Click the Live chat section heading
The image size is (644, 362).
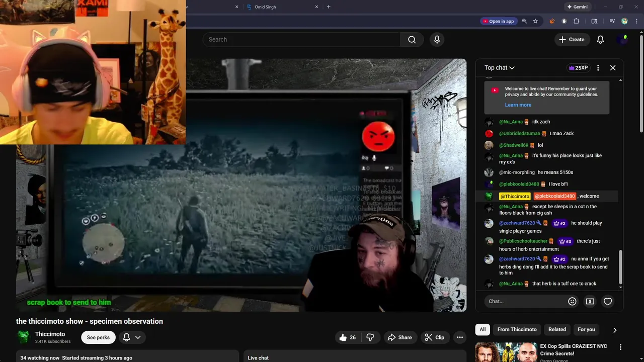[258, 357]
